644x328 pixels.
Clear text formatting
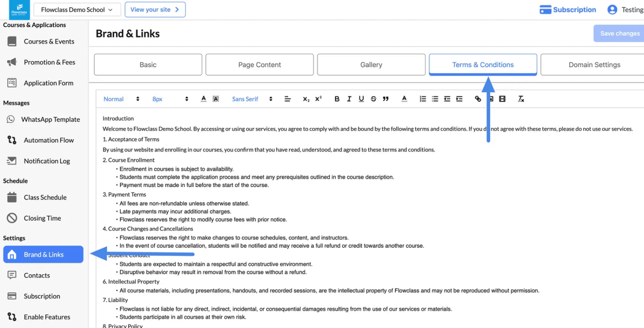click(521, 99)
